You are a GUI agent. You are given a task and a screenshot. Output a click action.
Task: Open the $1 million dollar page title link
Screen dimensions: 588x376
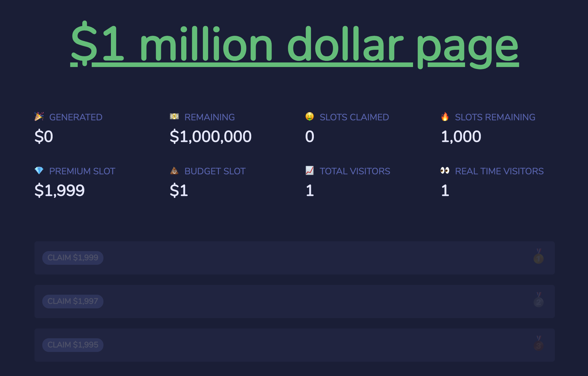click(x=294, y=44)
